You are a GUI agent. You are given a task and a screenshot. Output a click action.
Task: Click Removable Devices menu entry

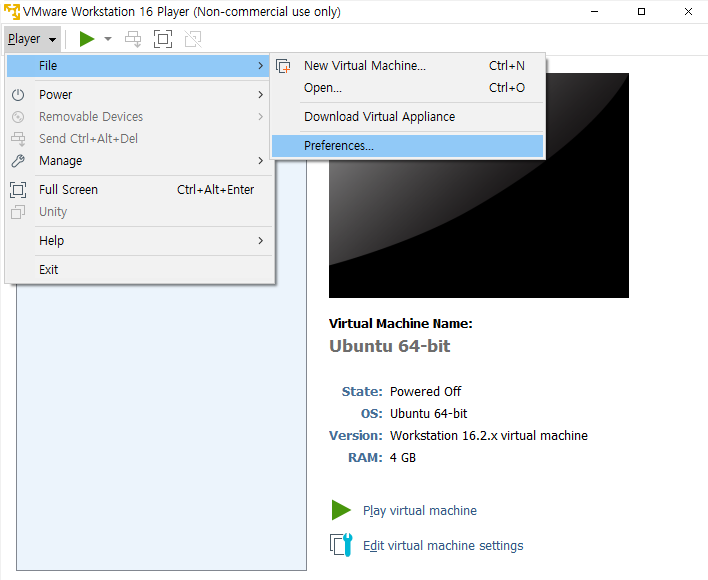tap(138, 117)
